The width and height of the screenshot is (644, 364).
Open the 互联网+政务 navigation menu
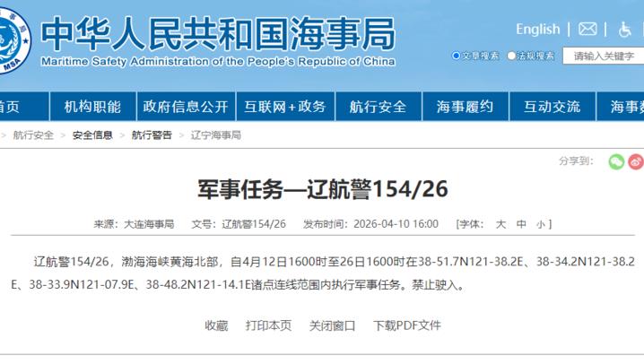pos(286,107)
